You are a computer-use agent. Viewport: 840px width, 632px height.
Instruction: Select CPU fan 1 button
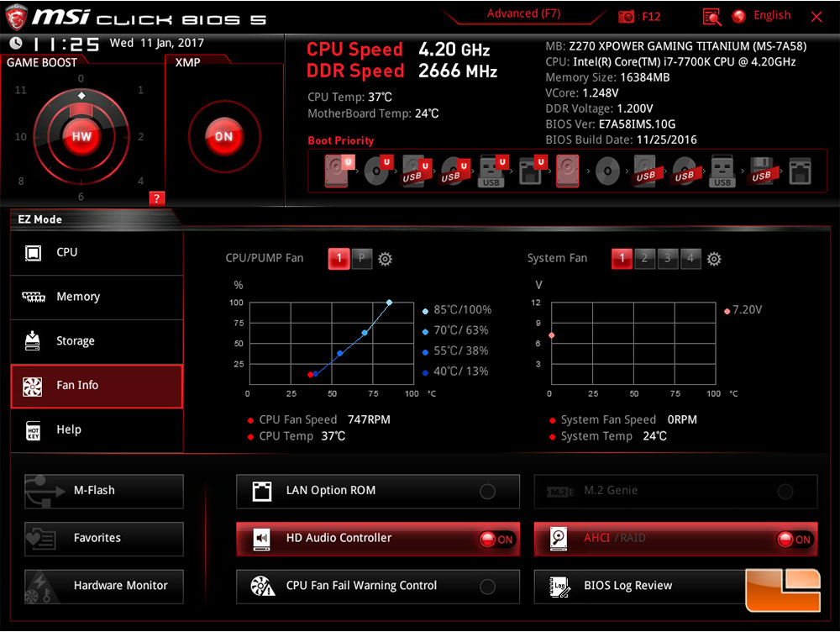(339, 259)
